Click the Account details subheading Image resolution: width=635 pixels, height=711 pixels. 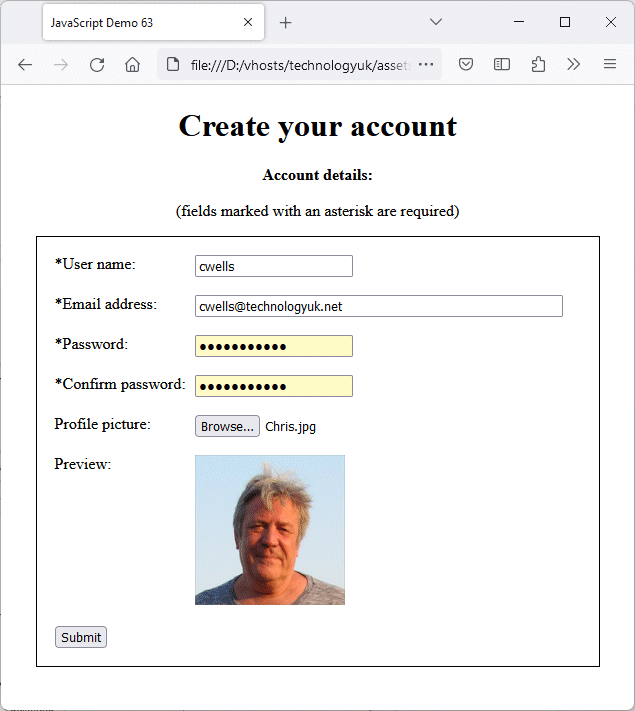[x=318, y=175]
